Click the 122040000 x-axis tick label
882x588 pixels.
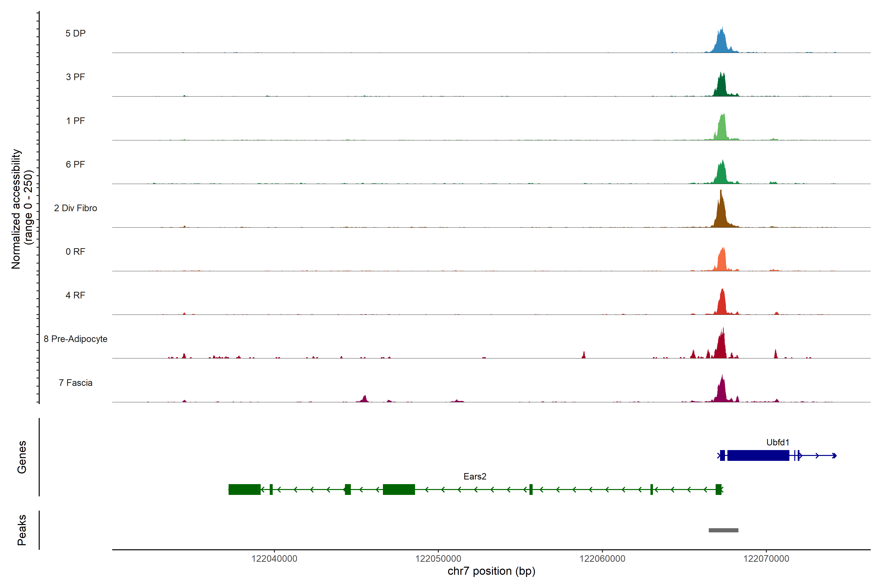tap(274, 559)
